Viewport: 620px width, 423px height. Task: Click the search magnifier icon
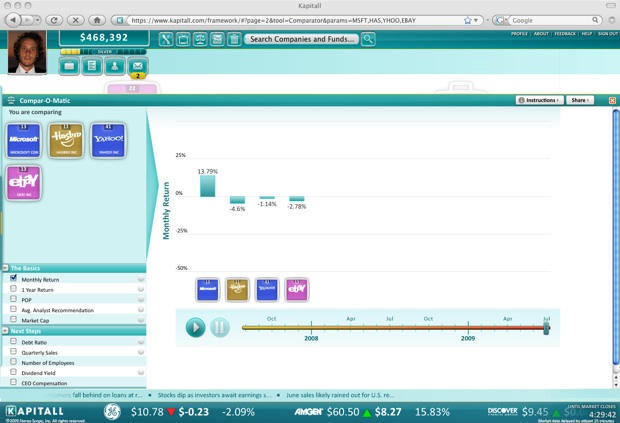point(368,39)
